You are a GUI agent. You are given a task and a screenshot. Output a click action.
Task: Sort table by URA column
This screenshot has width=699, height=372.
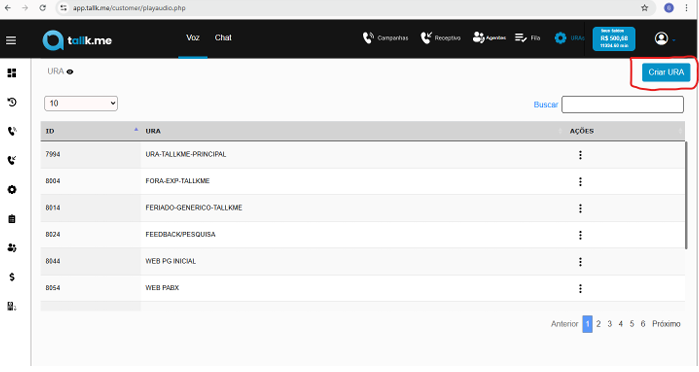353,131
